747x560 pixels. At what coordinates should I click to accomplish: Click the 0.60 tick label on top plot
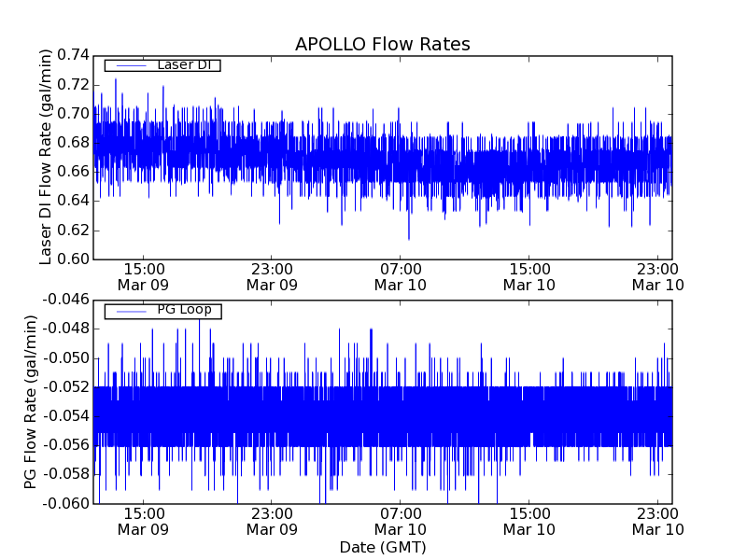tap(74, 259)
